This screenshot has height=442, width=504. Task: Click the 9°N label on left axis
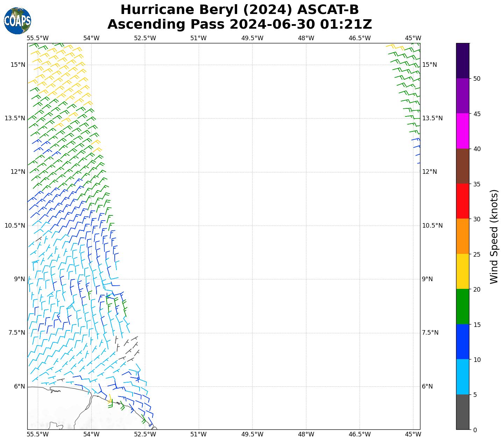[x=20, y=279]
